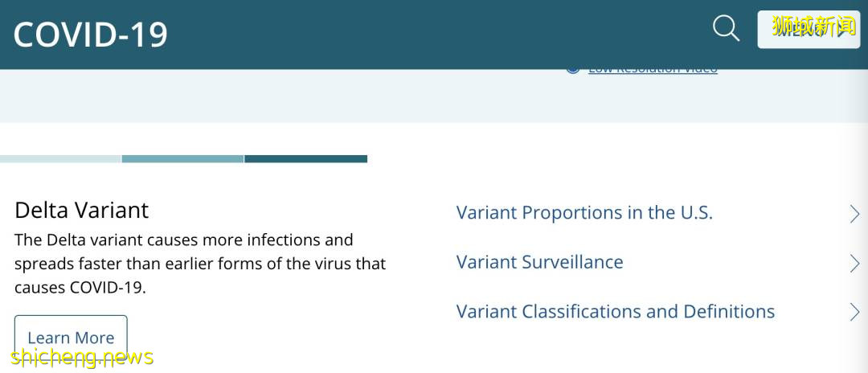The width and height of the screenshot is (868, 373).
Task: Expand the Variant Surveillance chevron arrow
Action: click(854, 263)
